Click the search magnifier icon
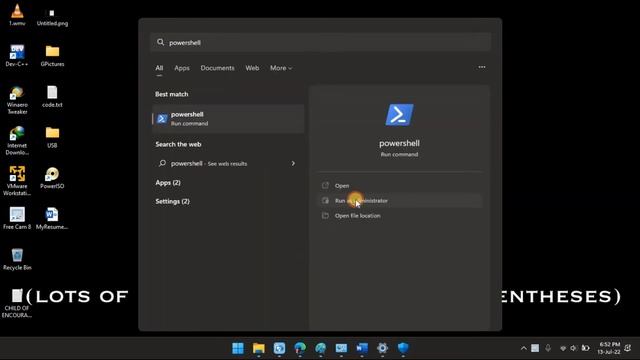This screenshot has height=360, width=640. pos(160,42)
